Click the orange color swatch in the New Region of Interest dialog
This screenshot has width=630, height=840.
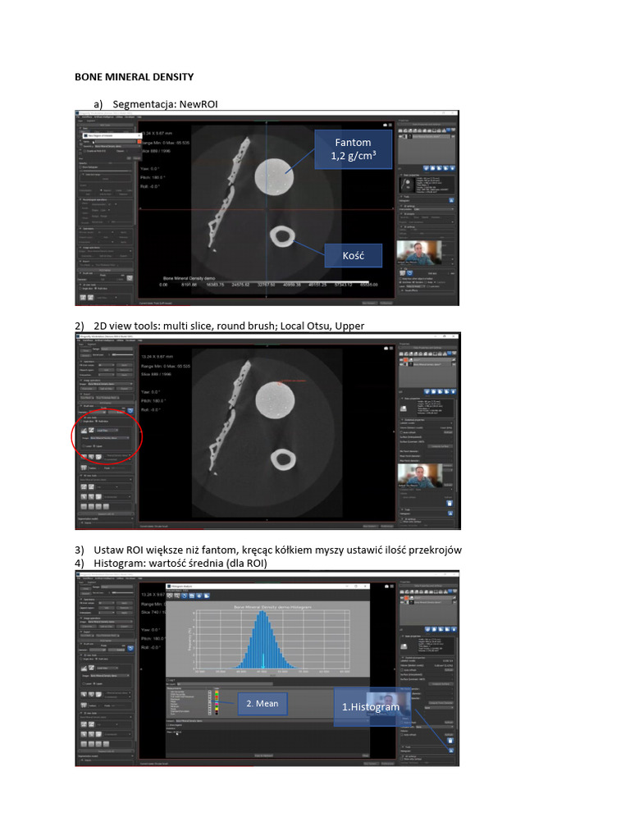139,141
